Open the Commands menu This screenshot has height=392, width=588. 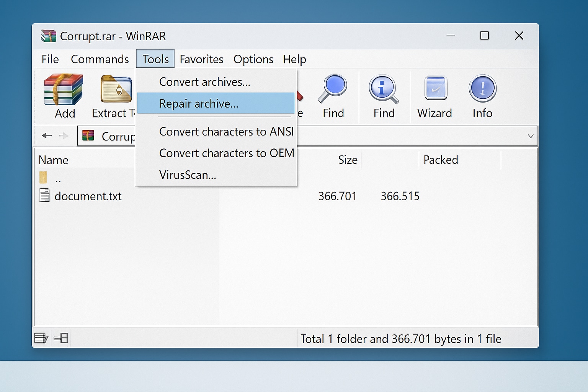point(100,59)
